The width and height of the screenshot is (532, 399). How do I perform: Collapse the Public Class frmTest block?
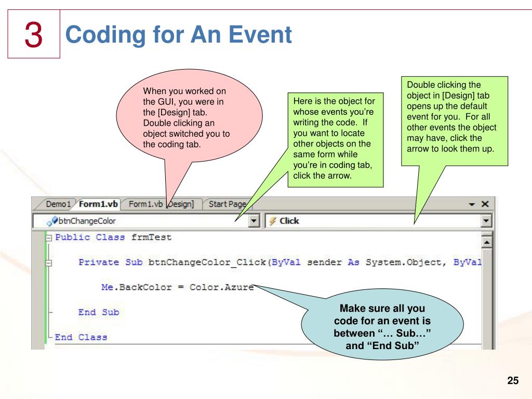(x=49, y=238)
